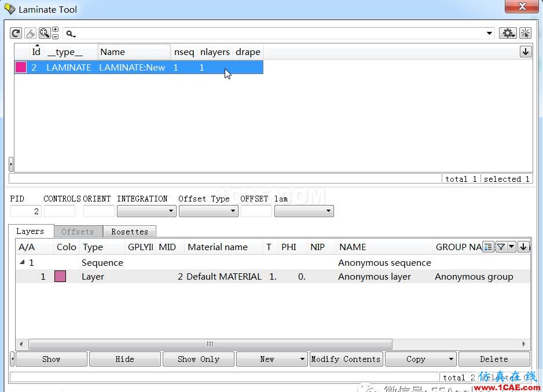Click the CONTROLS input field

coord(60,211)
